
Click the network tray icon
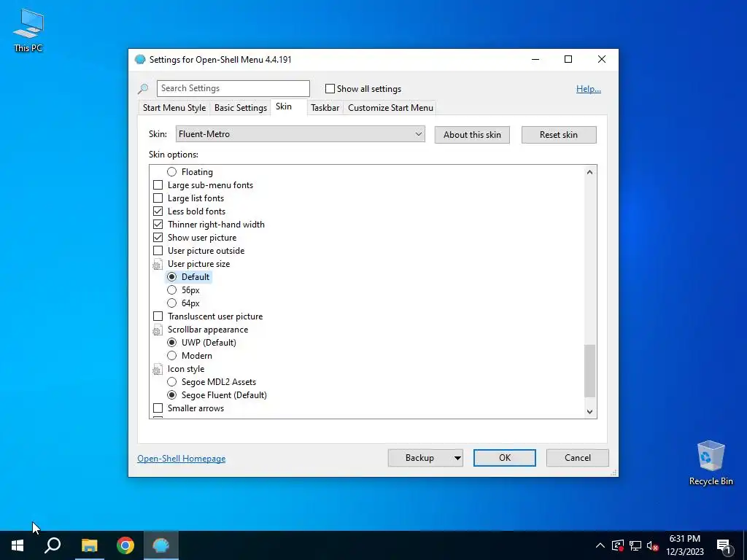[x=635, y=545]
